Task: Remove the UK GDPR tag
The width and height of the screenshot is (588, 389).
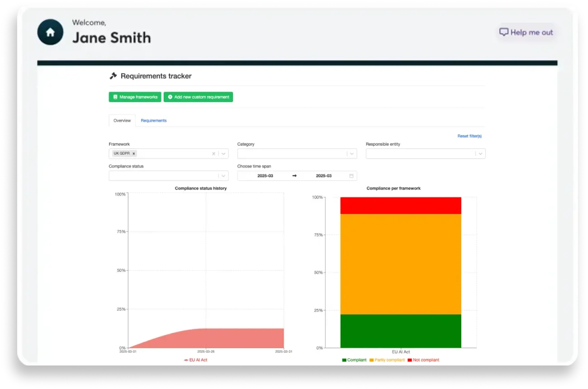Action: coord(133,153)
